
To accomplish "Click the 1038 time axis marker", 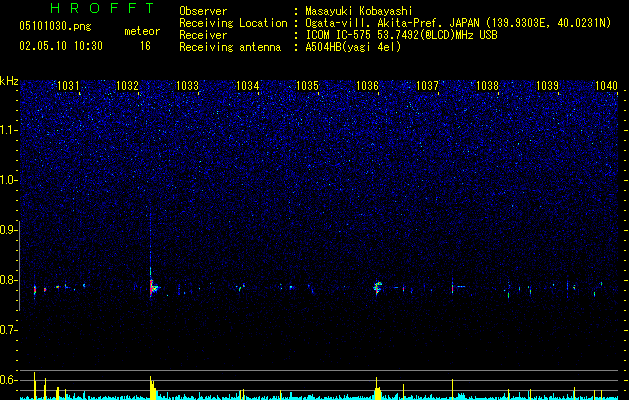I will pos(487,85).
